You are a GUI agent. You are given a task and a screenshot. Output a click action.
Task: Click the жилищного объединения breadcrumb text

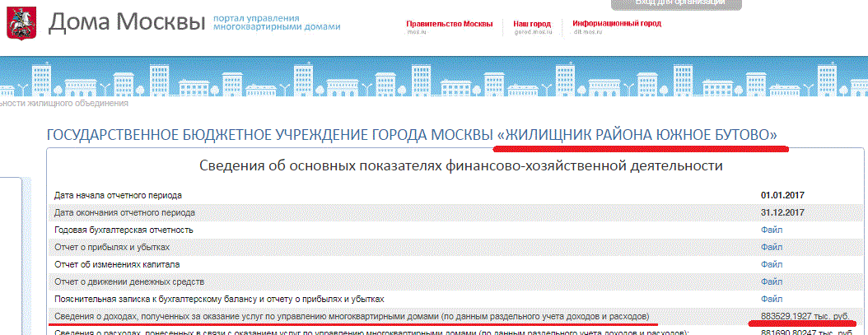[77, 103]
